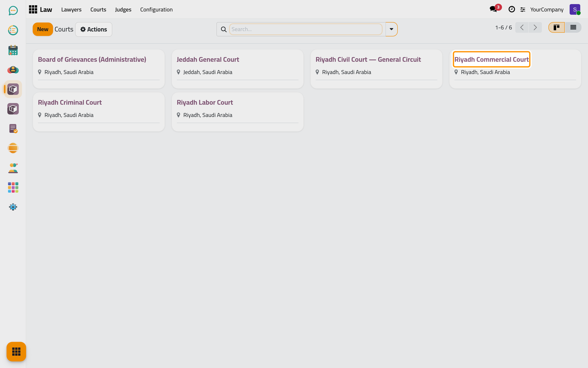Focus the Search input field

[x=306, y=29]
